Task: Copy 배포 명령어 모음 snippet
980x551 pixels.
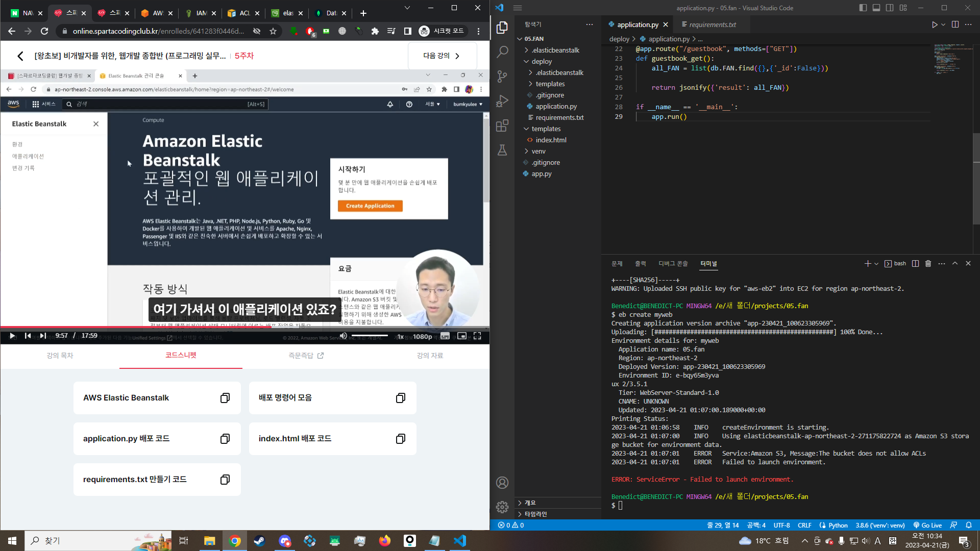Action: pos(401,398)
